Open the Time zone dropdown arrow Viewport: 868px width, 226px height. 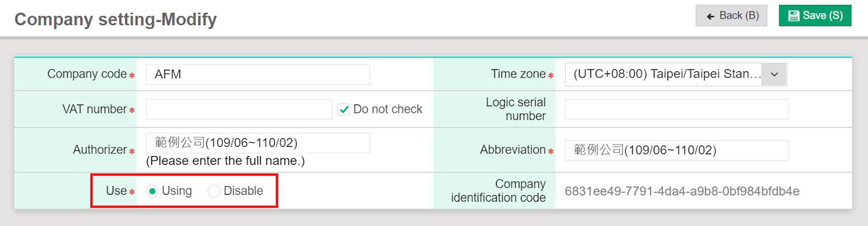tap(774, 74)
